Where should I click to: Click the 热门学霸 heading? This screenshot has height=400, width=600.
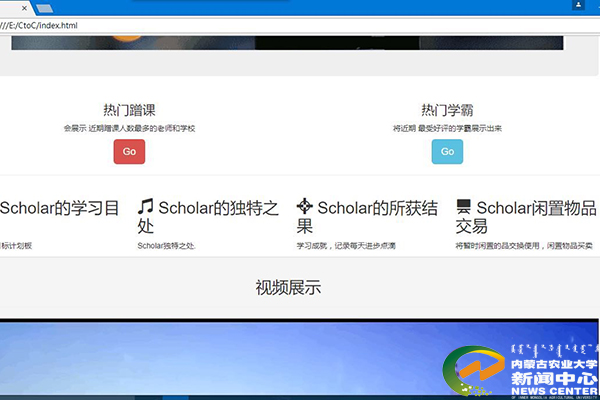(x=447, y=110)
